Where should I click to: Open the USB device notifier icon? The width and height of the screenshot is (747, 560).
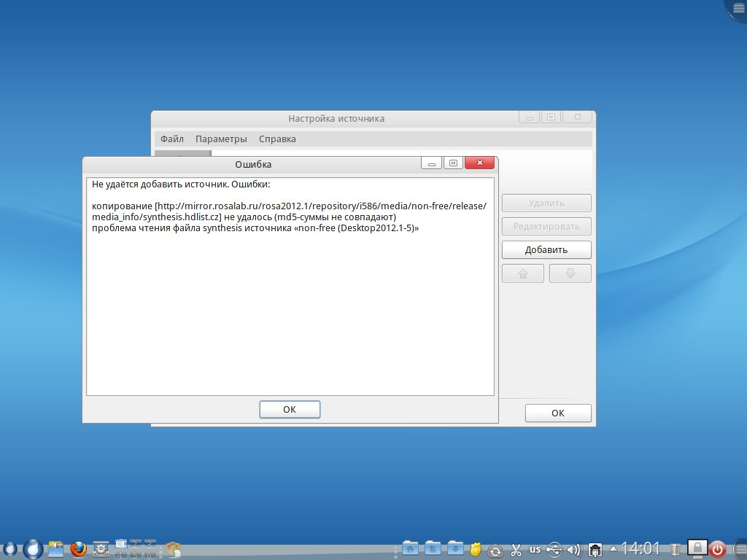(x=554, y=550)
